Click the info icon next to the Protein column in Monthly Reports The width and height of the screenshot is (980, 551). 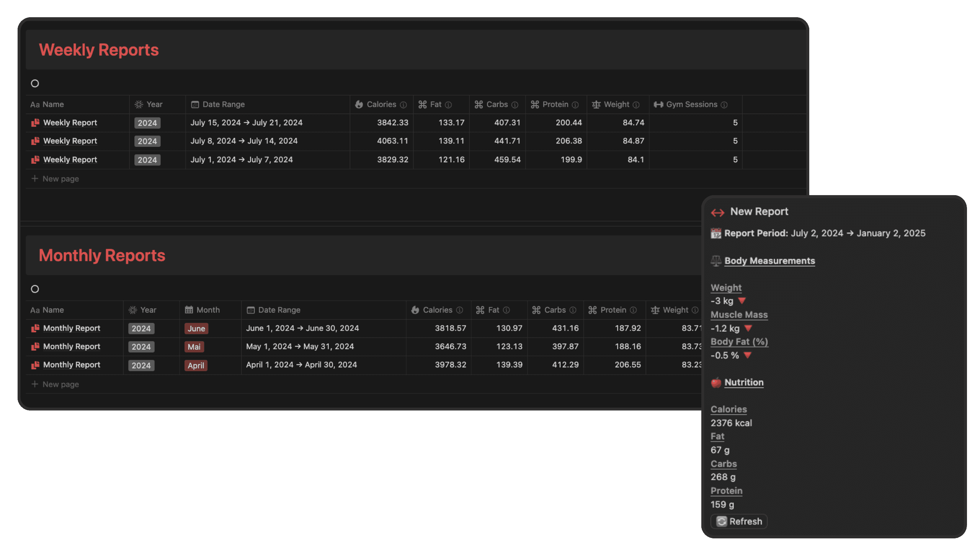(633, 310)
